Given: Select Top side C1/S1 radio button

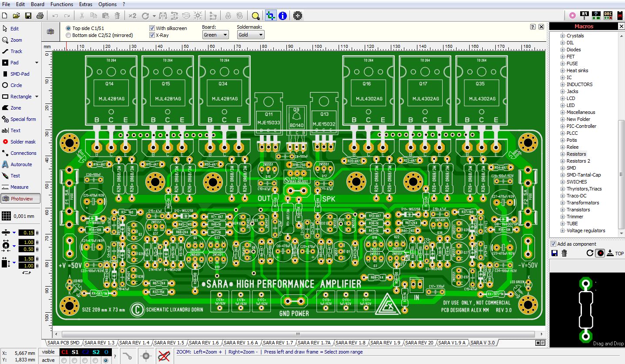Looking at the screenshot, I should [68, 28].
